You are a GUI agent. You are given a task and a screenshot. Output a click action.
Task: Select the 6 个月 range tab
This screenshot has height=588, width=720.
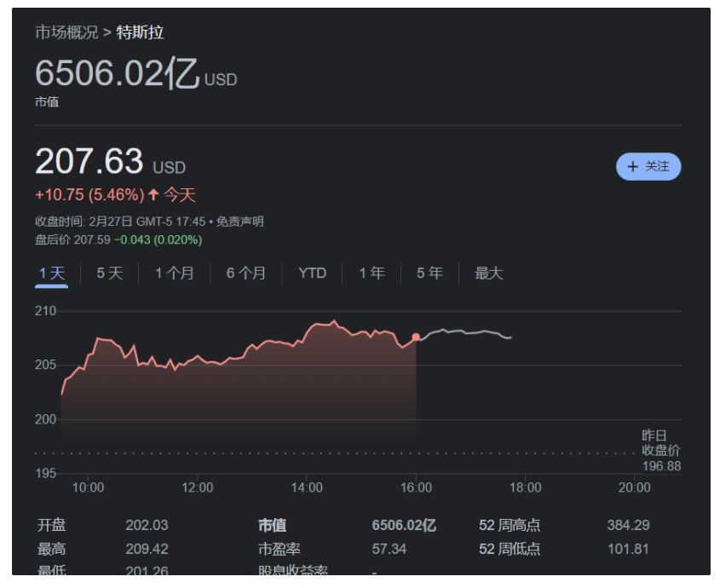246,274
